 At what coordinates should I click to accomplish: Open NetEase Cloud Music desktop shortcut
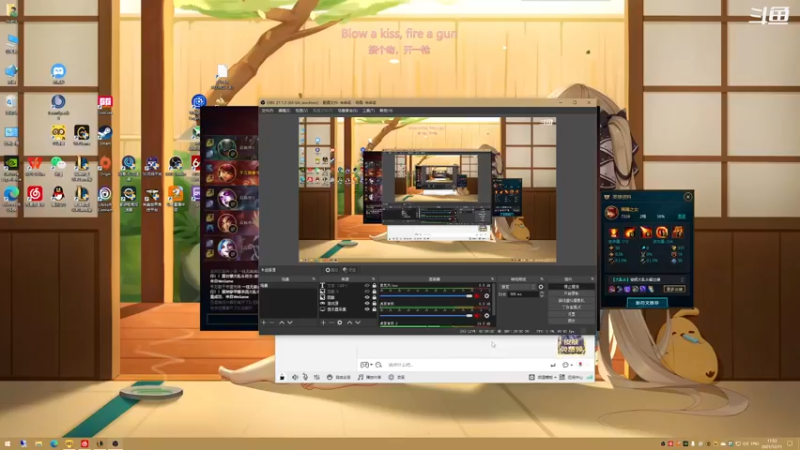35,196
